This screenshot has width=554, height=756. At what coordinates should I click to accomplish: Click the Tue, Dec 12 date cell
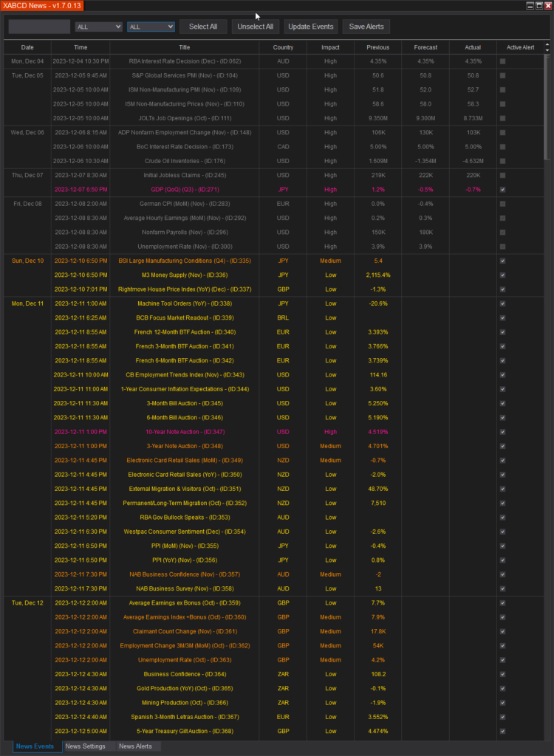coord(27,602)
